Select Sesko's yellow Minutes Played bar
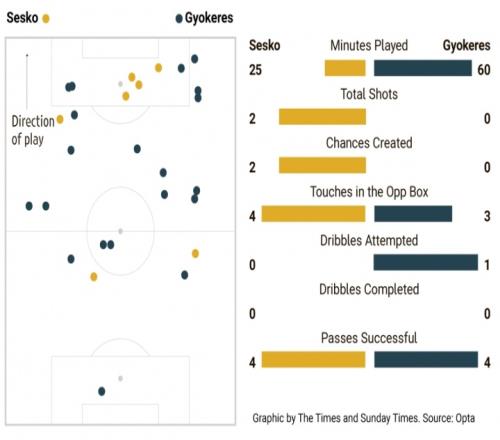This screenshot has height=440, width=500. coord(345,68)
